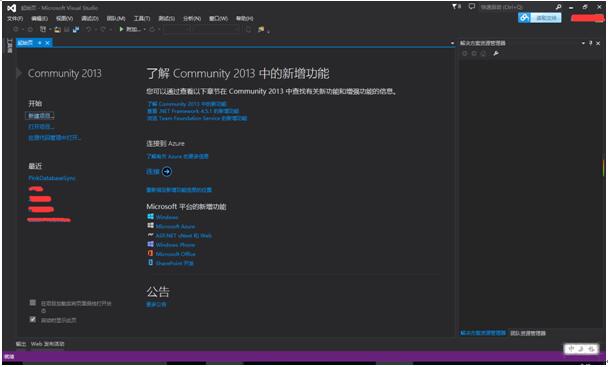The height and width of the screenshot is (367, 608).
Task: Click the Solution Explorer back icon
Action: [x=465, y=54]
